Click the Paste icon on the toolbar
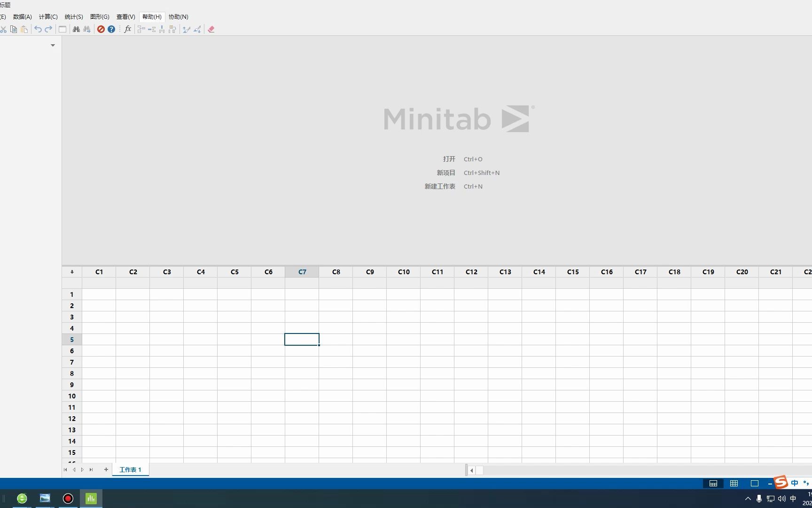The image size is (812, 508). click(x=24, y=29)
